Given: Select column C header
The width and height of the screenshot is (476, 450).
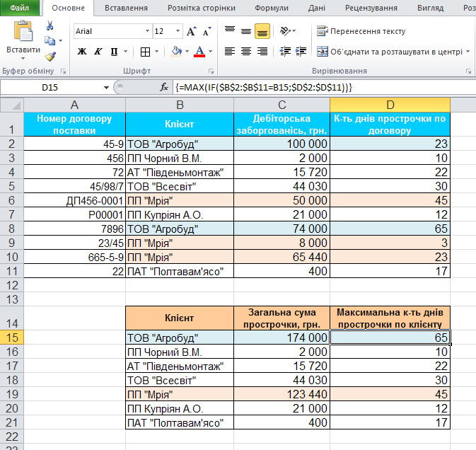Looking at the screenshot, I should tap(281, 105).
